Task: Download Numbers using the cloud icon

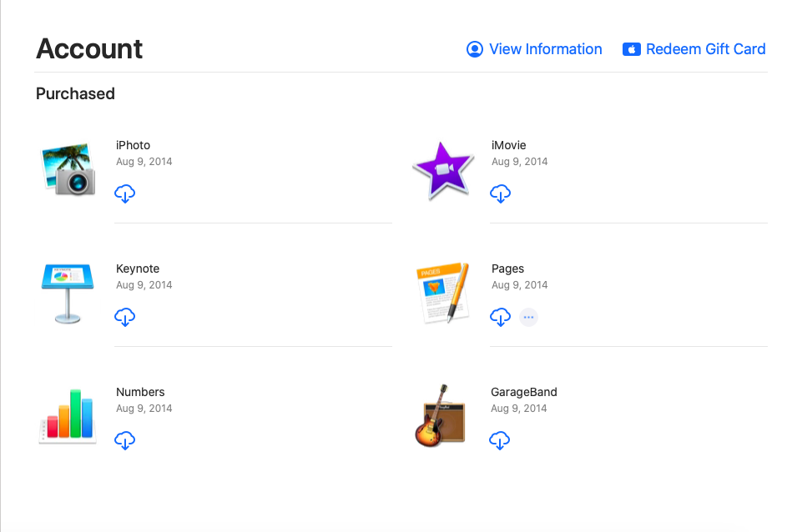Action: click(125, 440)
